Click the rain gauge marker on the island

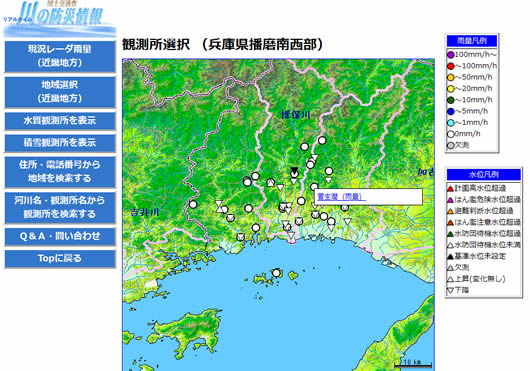[276, 273]
